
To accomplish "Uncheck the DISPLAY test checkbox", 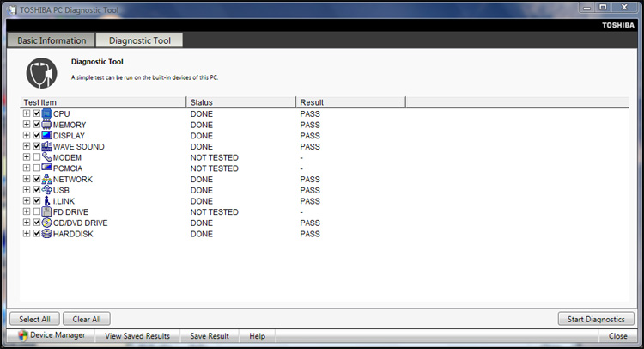I will pos(37,135).
